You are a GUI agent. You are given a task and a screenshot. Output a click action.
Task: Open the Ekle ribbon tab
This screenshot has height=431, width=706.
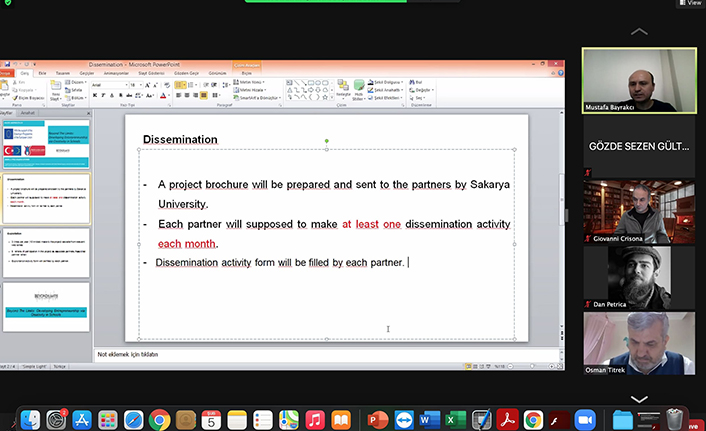coord(42,73)
